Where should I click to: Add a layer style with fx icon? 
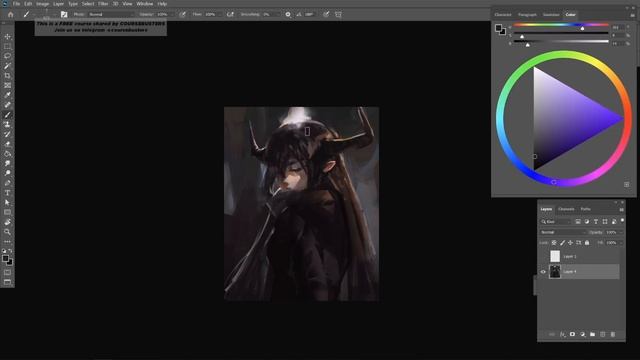[562, 334]
